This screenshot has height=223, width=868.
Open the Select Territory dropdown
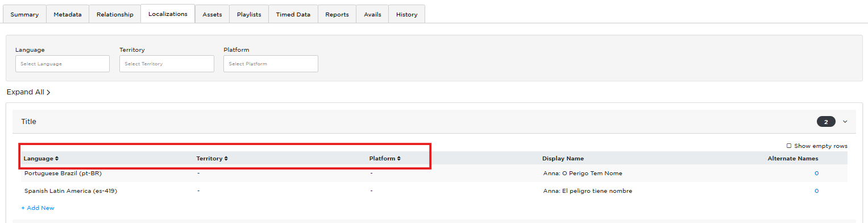[167, 64]
